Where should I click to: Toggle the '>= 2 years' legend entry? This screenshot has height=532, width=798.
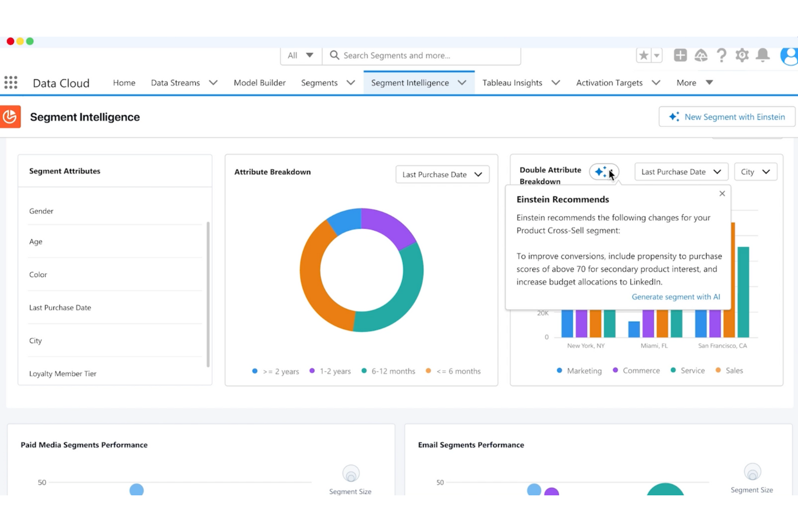point(275,371)
